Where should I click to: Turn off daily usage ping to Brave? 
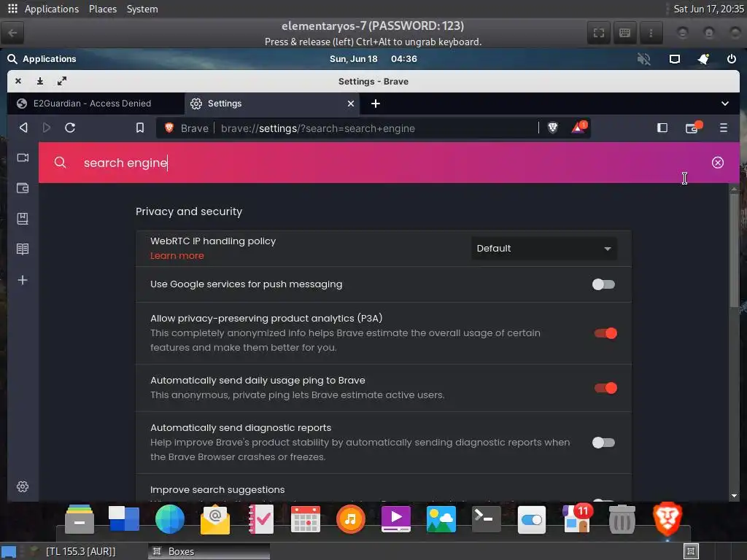[x=605, y=388]
